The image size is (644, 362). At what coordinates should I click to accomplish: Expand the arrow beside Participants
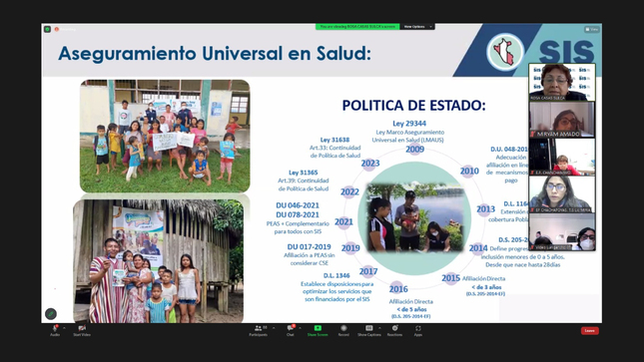274,328
